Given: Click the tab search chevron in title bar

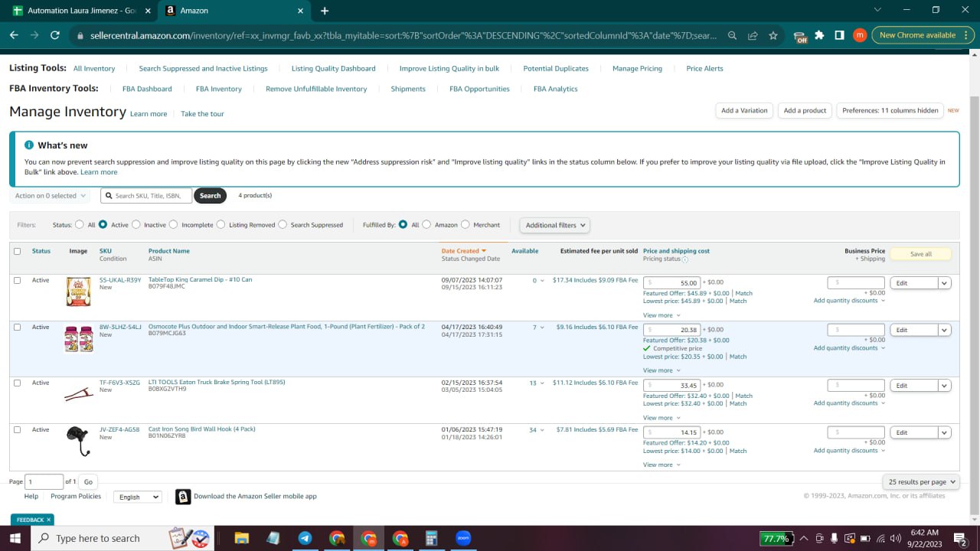Looking at the screenshot, I should pos(877,10).
